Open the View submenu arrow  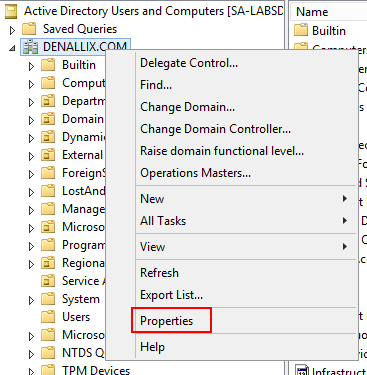[345, 247]
